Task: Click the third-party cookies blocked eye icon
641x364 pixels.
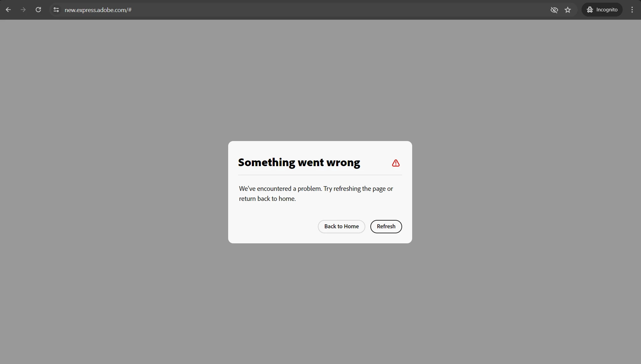Action: tap(554, 10)
